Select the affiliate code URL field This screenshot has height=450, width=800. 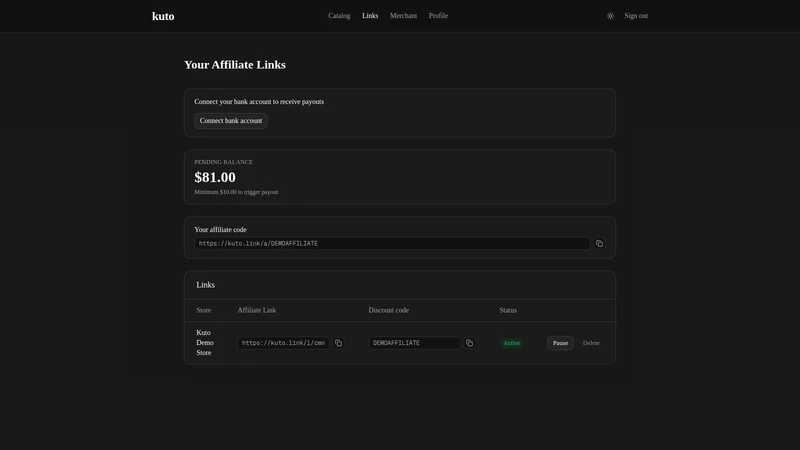pyautogui.click(x=392, y=243)
